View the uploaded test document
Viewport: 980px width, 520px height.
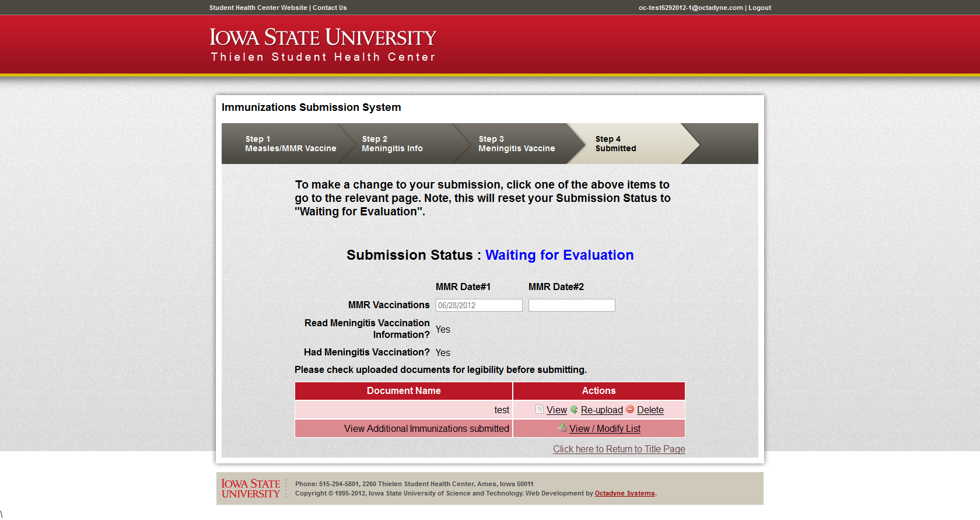coord(556,410)
